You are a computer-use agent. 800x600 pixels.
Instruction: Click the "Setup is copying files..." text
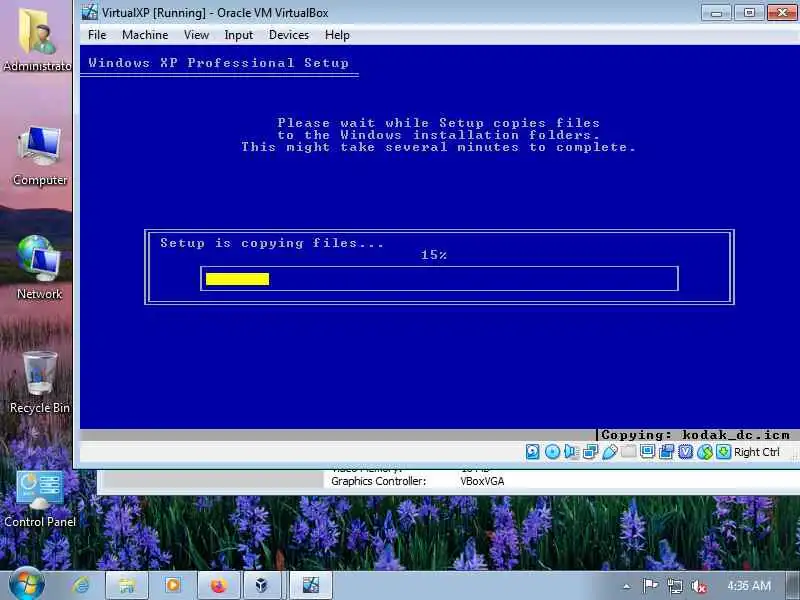[272, 243]
